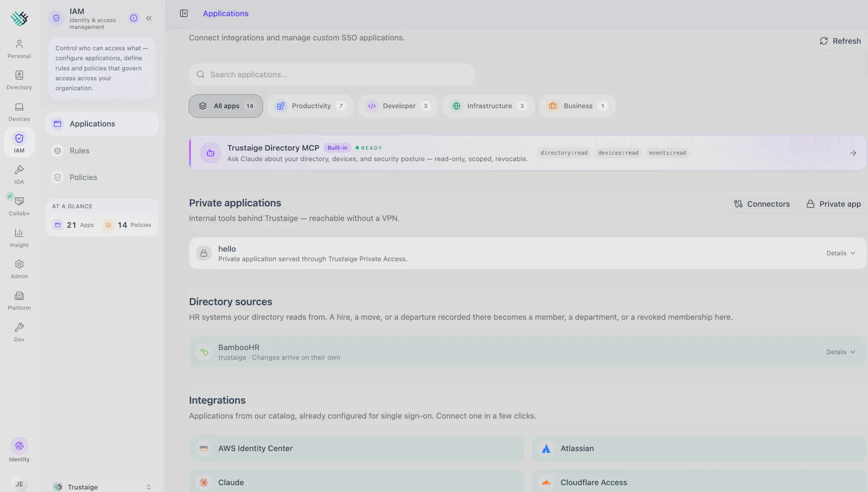Click the IAM info icon
Screen dimensions: 868x492
click(x=133, y=18)
